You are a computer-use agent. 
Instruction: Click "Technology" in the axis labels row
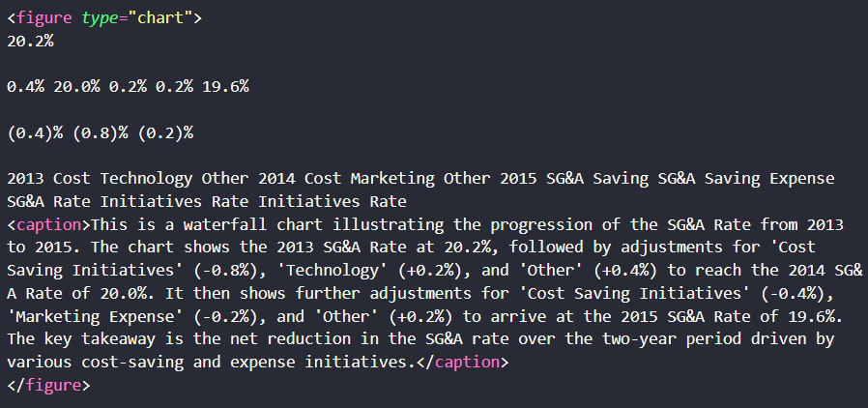147,179
